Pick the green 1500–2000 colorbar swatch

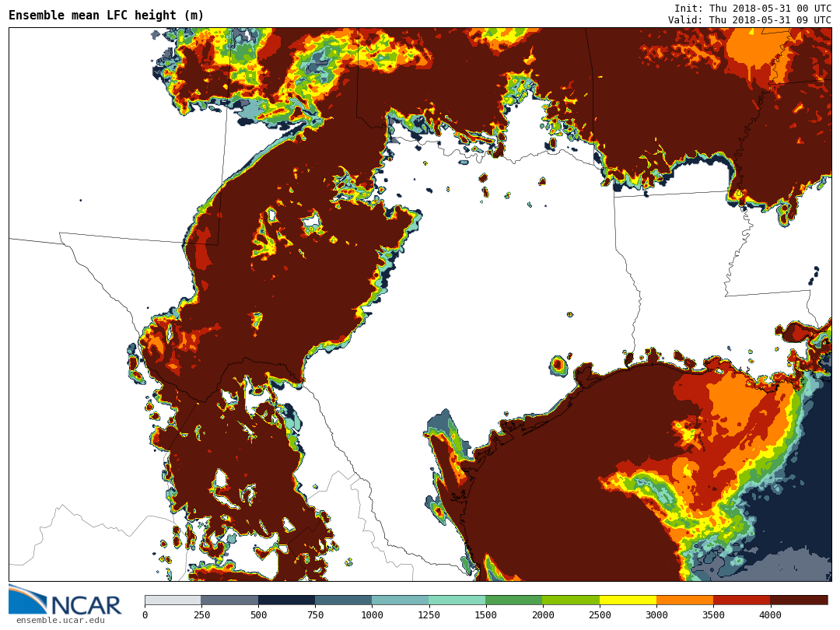(513, 600)
